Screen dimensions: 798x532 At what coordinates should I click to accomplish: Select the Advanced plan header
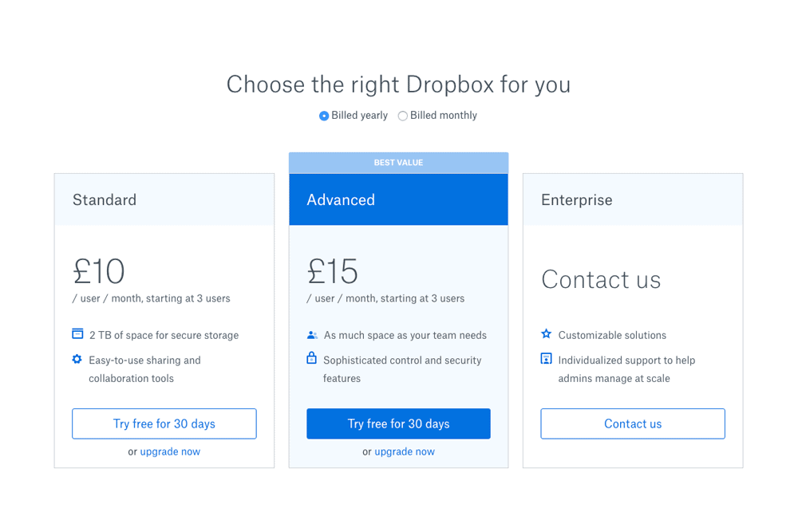click(x=398, y=199)
